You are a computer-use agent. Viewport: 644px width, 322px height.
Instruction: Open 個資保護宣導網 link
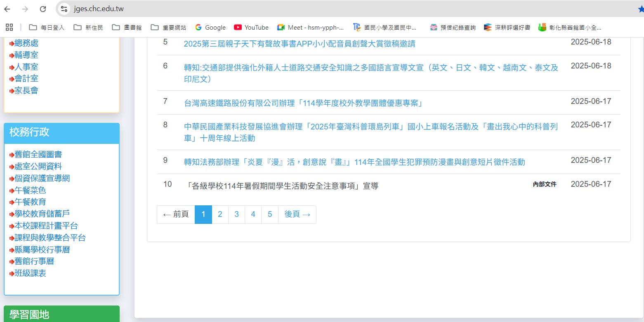coord(42,179)
